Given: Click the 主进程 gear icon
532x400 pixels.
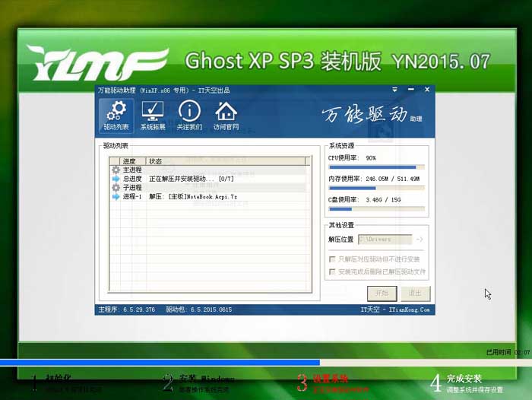Looking at the screenshot, I should pyautogui.click(x=116, y=170).
